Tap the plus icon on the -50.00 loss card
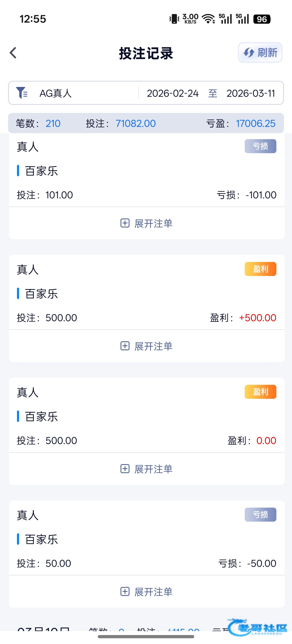Viewport: 292px width, 644px height. click(x=125, y=592)
